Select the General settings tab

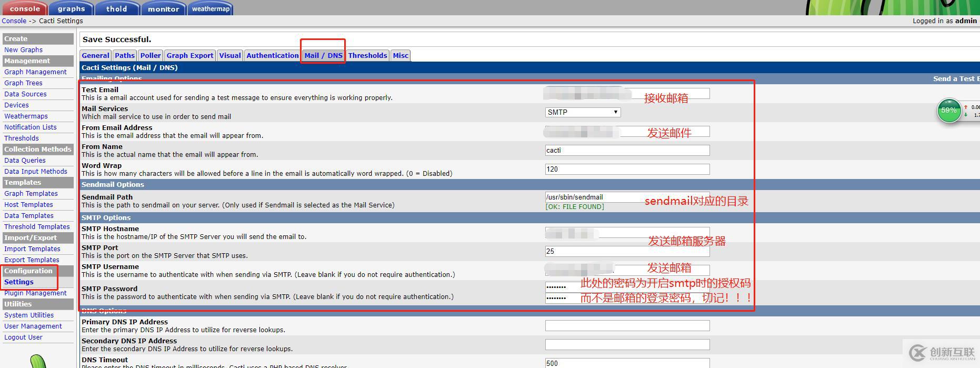click(x=95, y=55)
